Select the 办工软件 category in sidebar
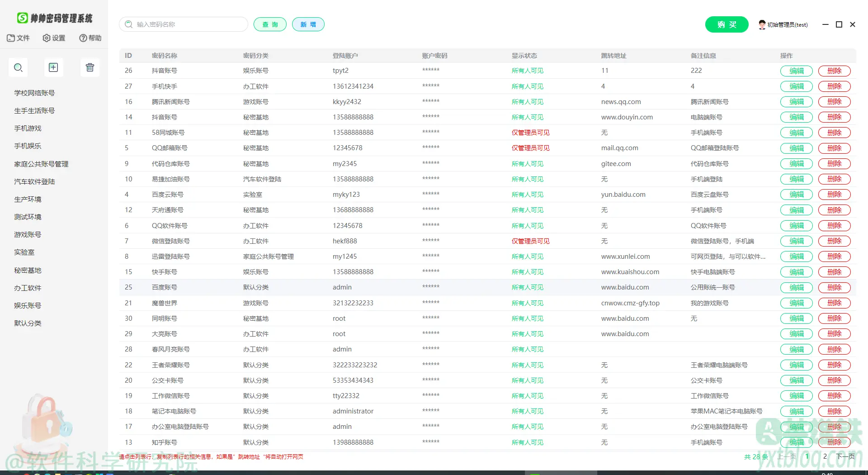The height and width of the screenshot is (475, 868). (28, 288)
